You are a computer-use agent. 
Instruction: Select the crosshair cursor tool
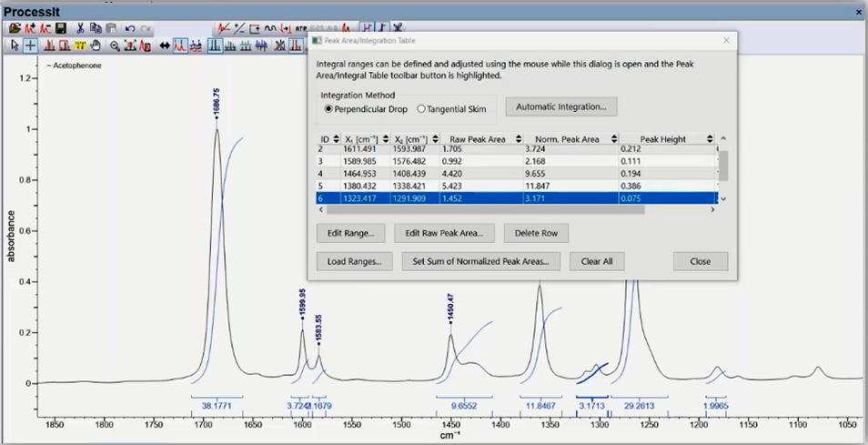(30, 46)
